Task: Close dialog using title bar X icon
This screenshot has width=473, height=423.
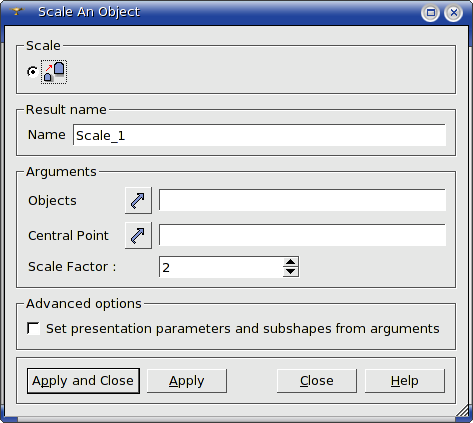Action: pos(453,13)
